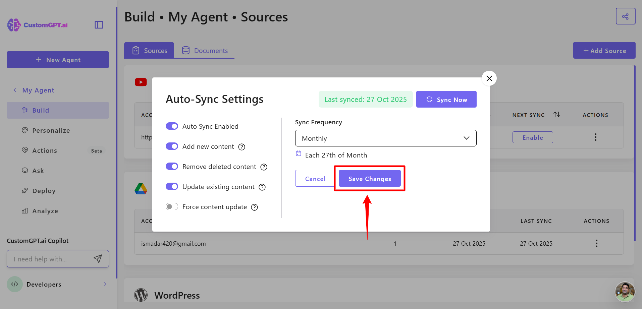Click the YouTube source icon
This screenshot has height=309, width=644.
point(141,82)
